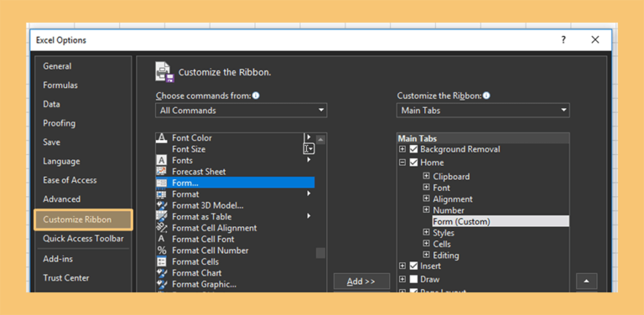Click the Format as Table icon
644x315 pixels.
pyautogui.click(x=162, y=216)
